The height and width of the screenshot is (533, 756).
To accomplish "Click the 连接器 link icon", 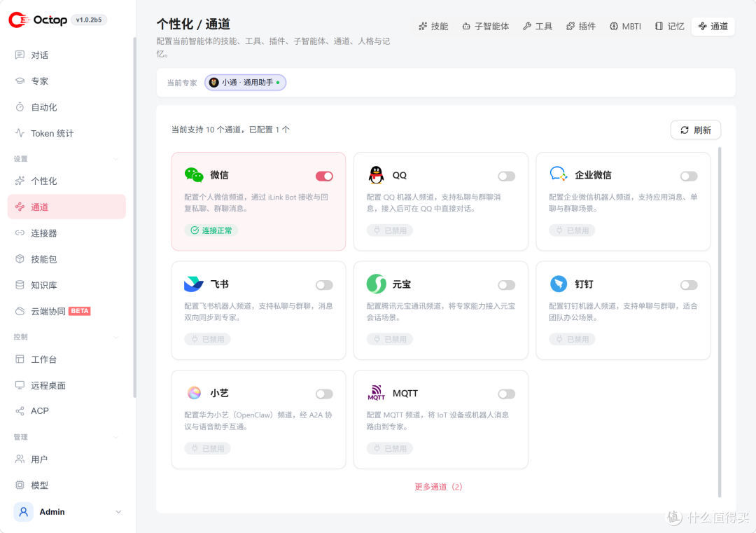I will tap(20, 233).
